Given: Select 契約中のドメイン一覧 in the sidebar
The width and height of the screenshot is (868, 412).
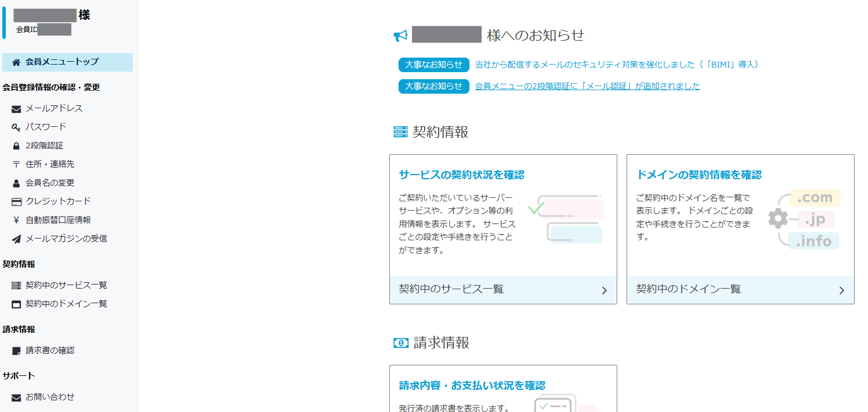Looking at the screenshot, I should tap(66, 304).
